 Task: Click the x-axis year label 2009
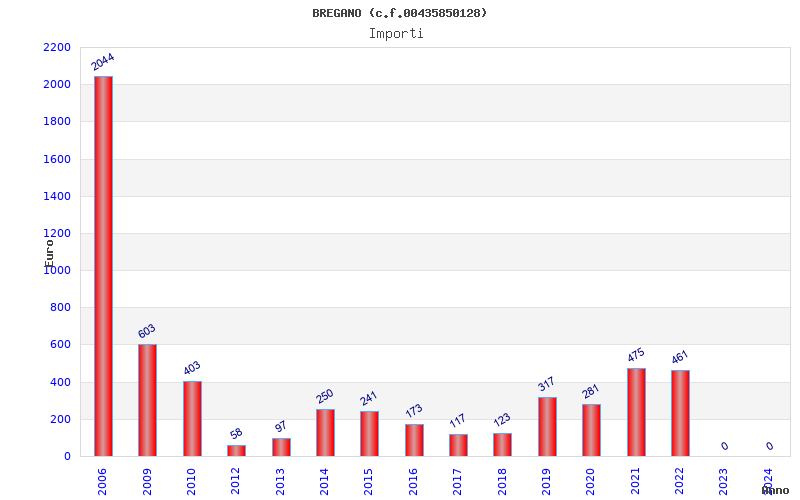click(147, 482)
